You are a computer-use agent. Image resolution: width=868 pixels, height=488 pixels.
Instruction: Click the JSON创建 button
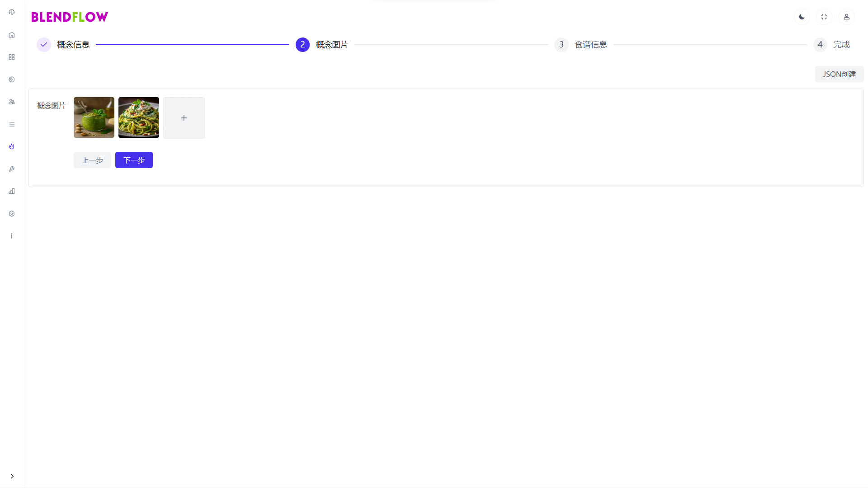[839, 74]
